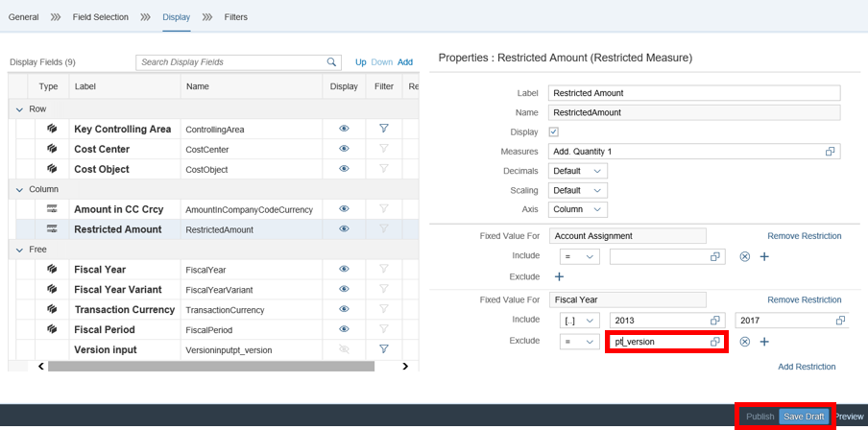The image size is (868, 430).
Task: Click the dimension icon for Fiscal Year Variant
Action: click(52, 289)
